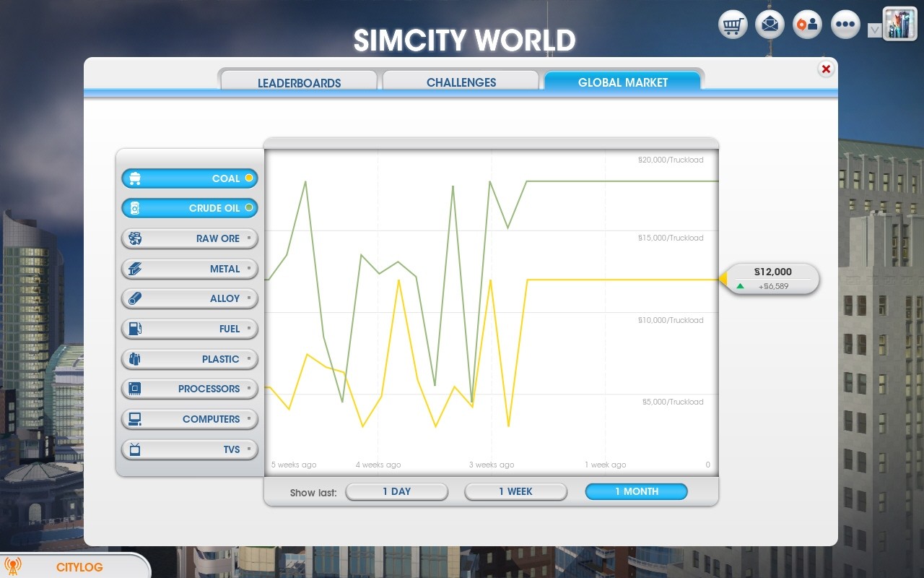The image size is (924, 578).
Task: Click the television icon on the TVS button
Action: pos(136,449)
